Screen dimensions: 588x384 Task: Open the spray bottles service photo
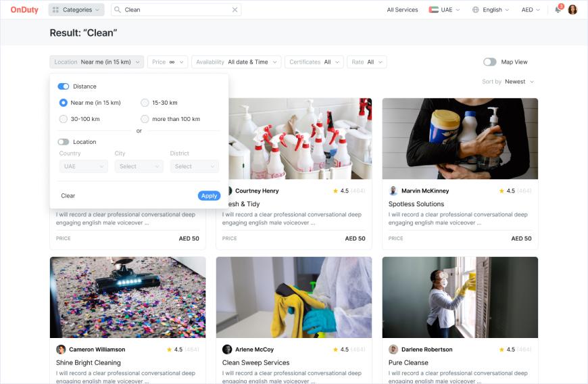pos(300,139)
